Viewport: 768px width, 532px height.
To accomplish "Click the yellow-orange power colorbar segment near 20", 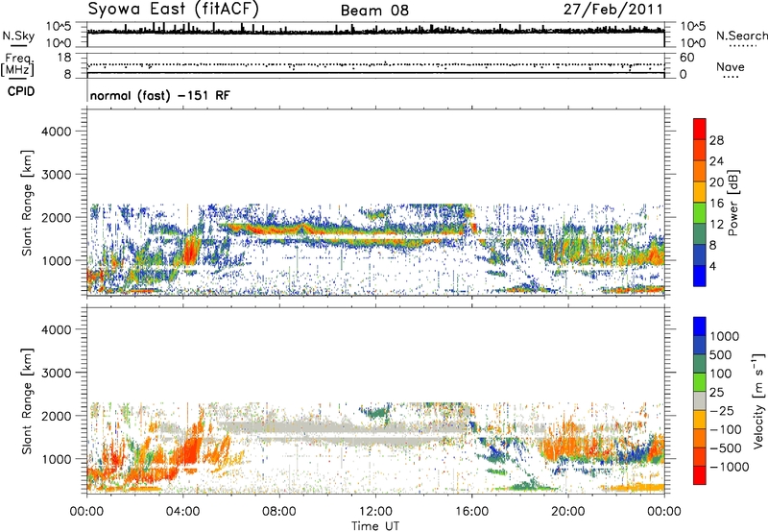I will coord(700,191).
